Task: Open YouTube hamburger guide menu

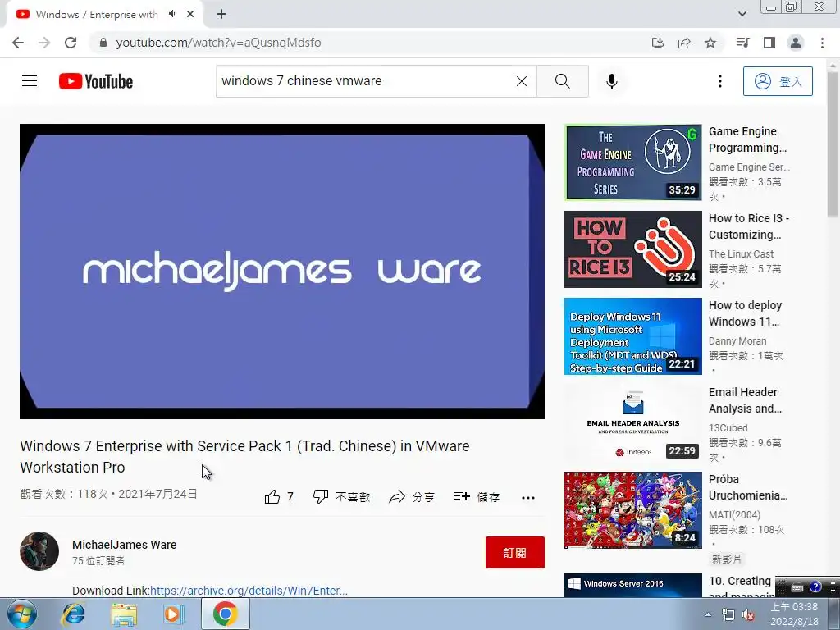Action: pos(30,81)
